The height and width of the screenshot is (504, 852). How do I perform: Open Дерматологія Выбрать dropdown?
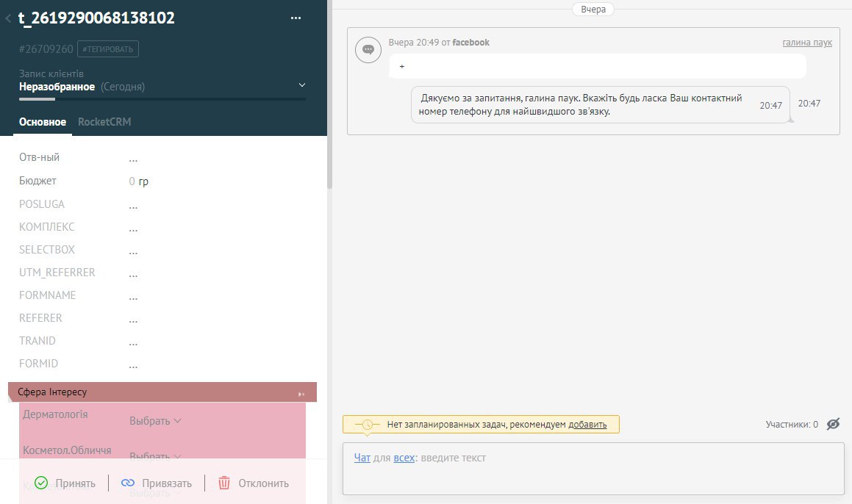pyautogui.click(x=155, y=421)
